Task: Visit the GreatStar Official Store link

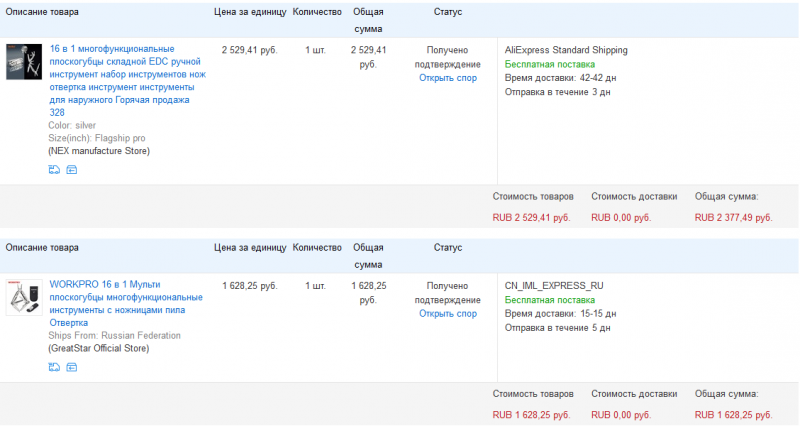Action: [x=98, y=349]
